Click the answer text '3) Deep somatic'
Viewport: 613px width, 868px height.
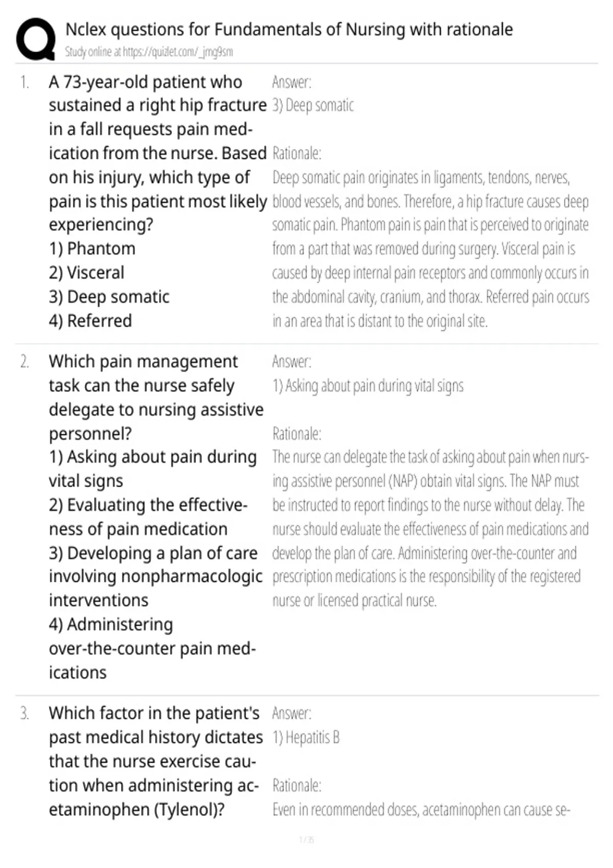tap(313, 105)
